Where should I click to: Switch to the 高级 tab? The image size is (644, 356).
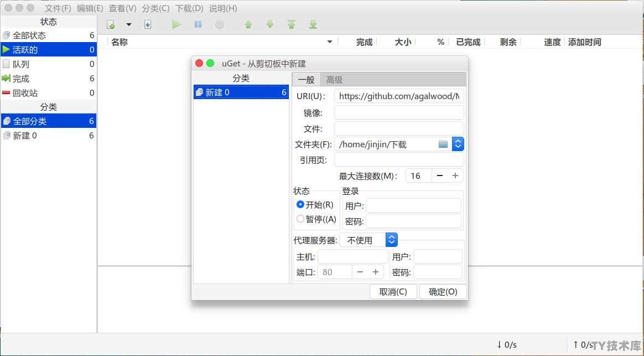pos(334,80)
